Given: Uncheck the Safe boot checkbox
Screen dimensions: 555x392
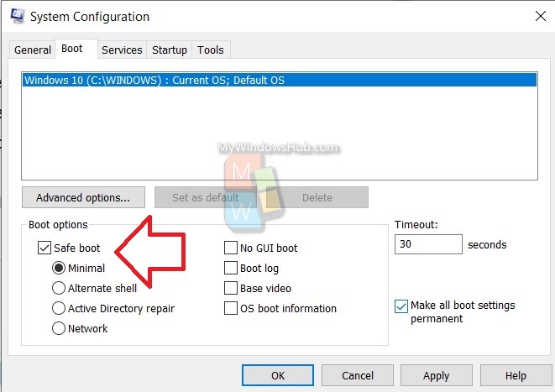Looking at the screenshot, I should tap(45, 248).
